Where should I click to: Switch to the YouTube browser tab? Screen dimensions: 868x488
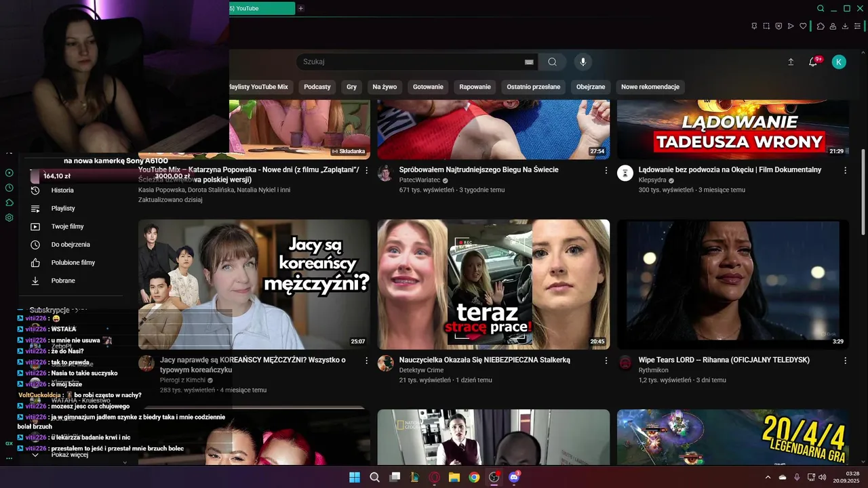[262, 9]
